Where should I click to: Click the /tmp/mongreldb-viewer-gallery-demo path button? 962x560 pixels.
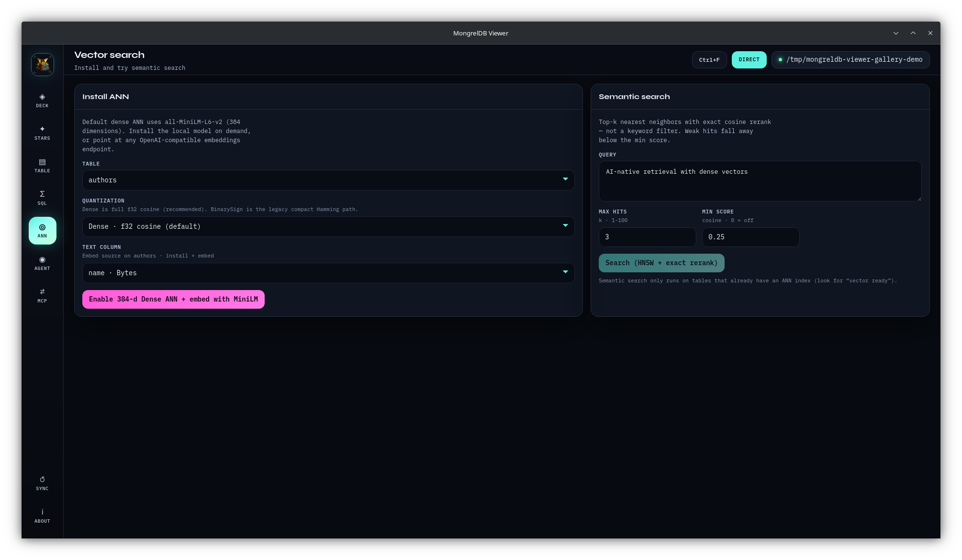pyautogui.click(x=850, y=60)
